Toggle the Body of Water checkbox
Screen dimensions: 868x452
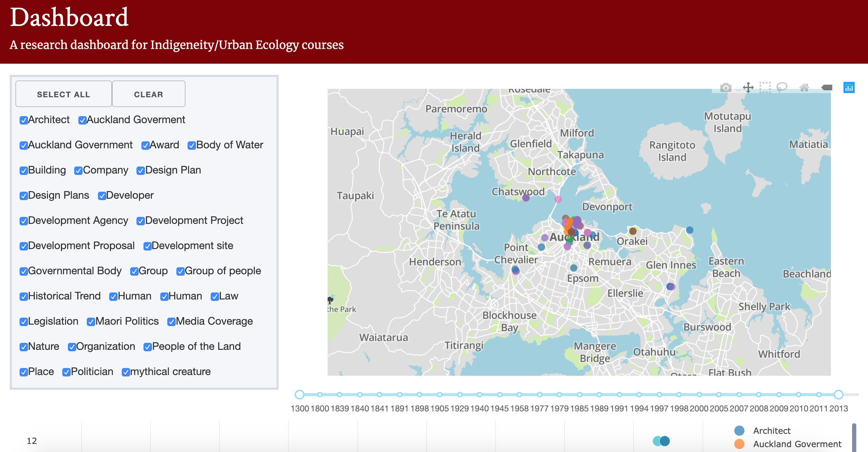click(191, 146)
